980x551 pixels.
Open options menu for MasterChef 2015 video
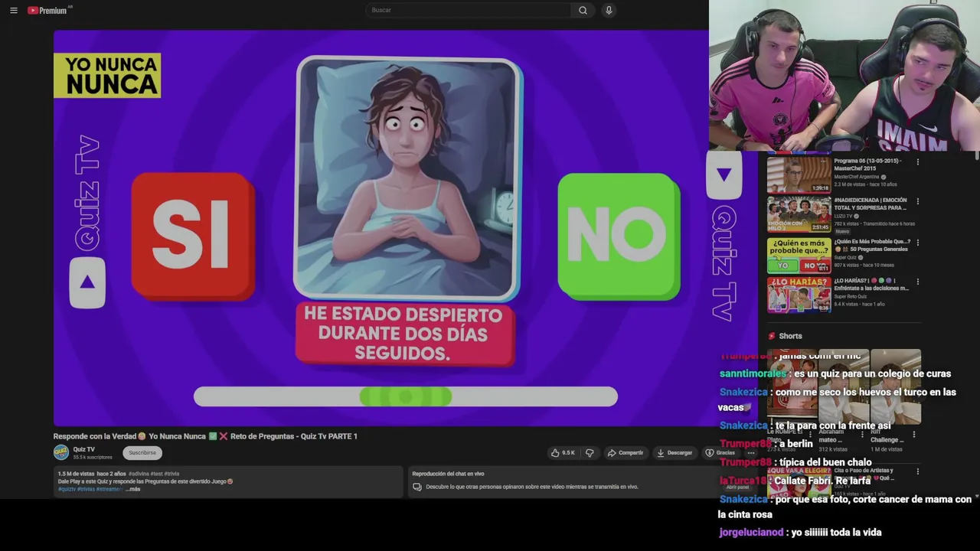[917, 162]
